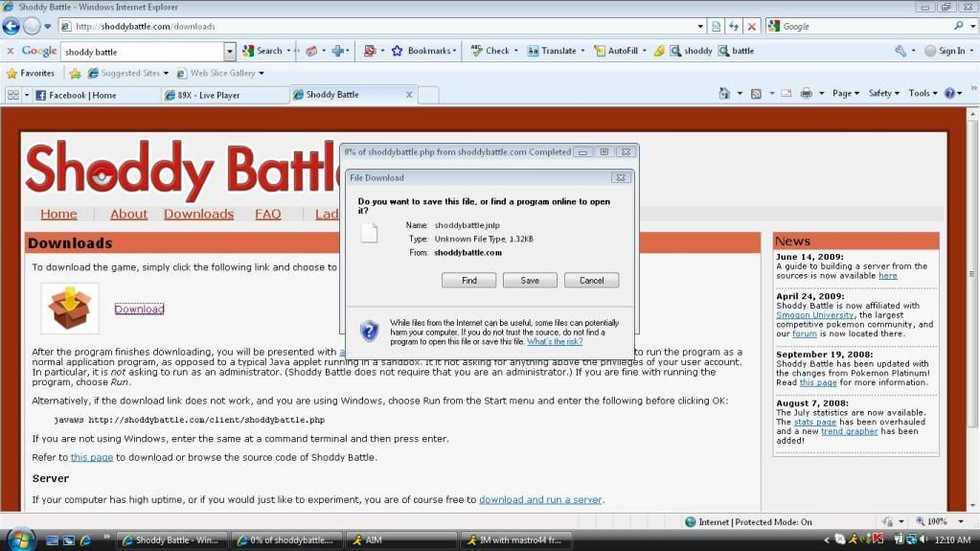
Task: Go back with the browser Back arrow
Action: pos(11,26)
